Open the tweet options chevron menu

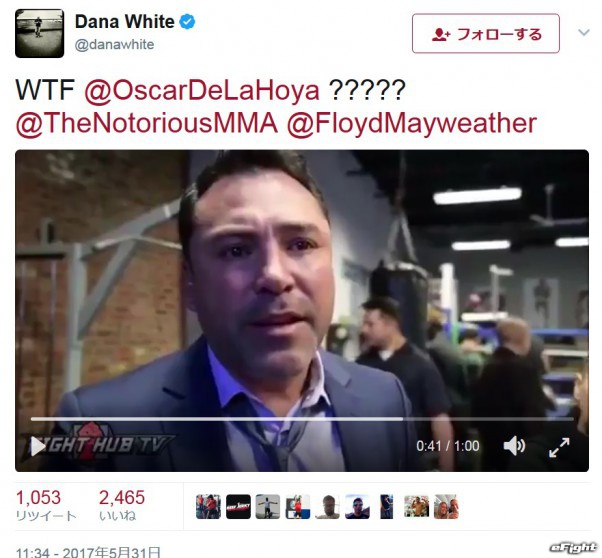click(584, 33)
